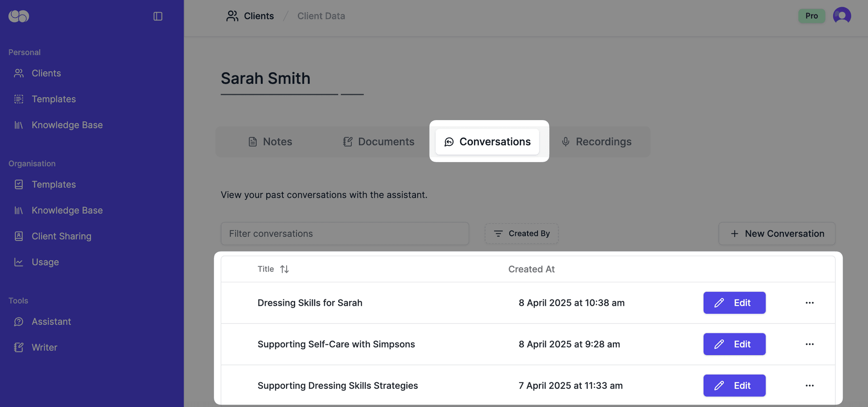Click the personal Knowledge Base icon

pos(19,125)
